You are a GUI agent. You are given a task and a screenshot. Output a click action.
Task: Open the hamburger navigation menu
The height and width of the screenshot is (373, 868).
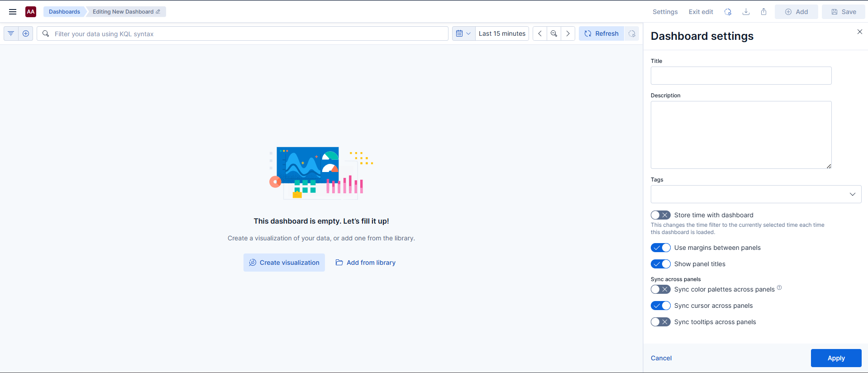13,12
